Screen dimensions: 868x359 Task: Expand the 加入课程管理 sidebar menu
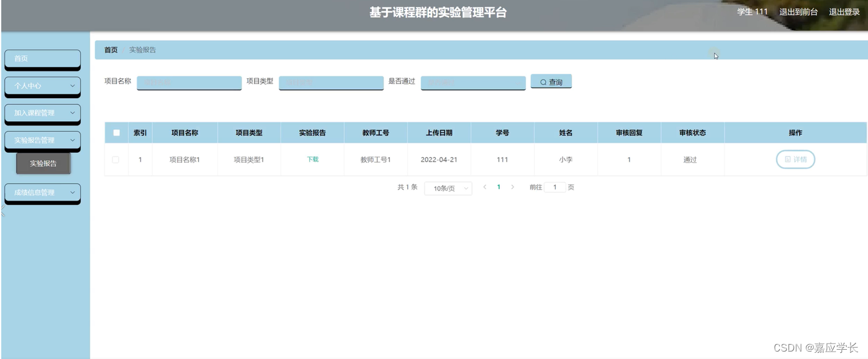coord(43,113)
